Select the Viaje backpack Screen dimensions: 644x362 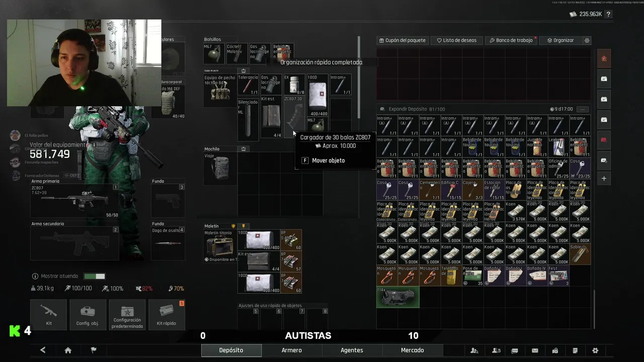220,169
